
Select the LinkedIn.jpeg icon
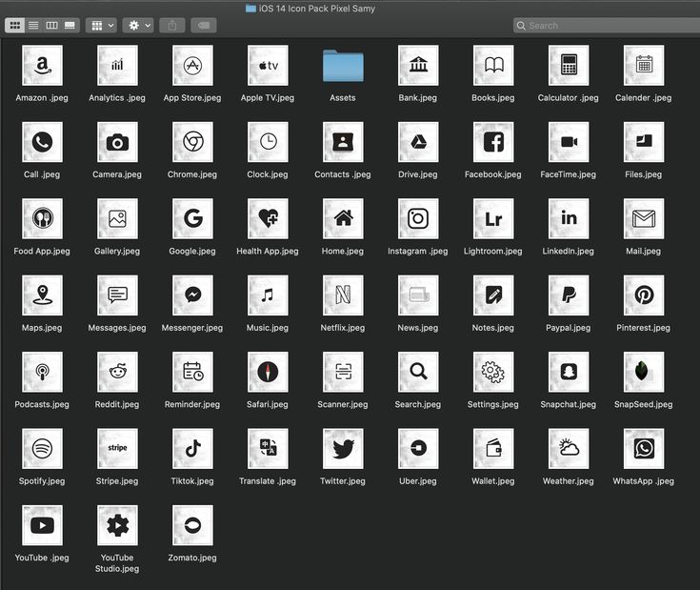point(569,218)
